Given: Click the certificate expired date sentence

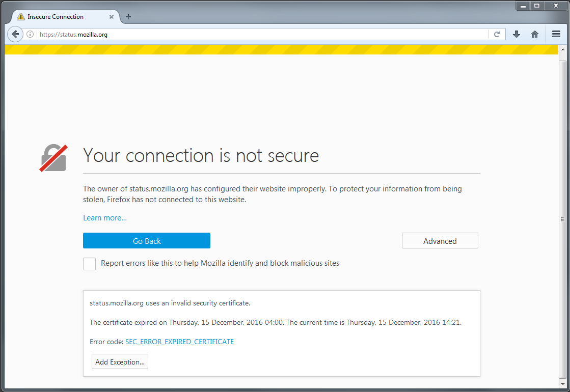Looking at the screenshot, I should point(186,322).
